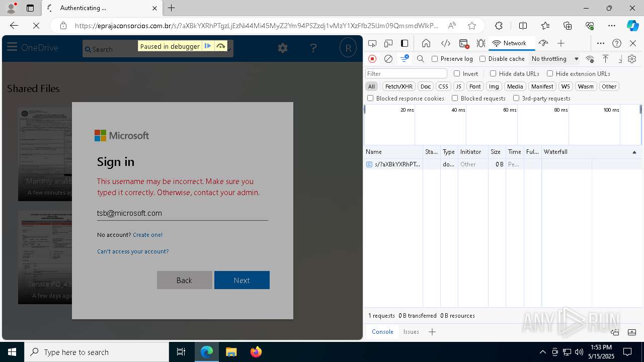This screenshot has height=362, width=644.
Task: Open OneDrive hamburger menu icon
Action: (x=12, y=48)
